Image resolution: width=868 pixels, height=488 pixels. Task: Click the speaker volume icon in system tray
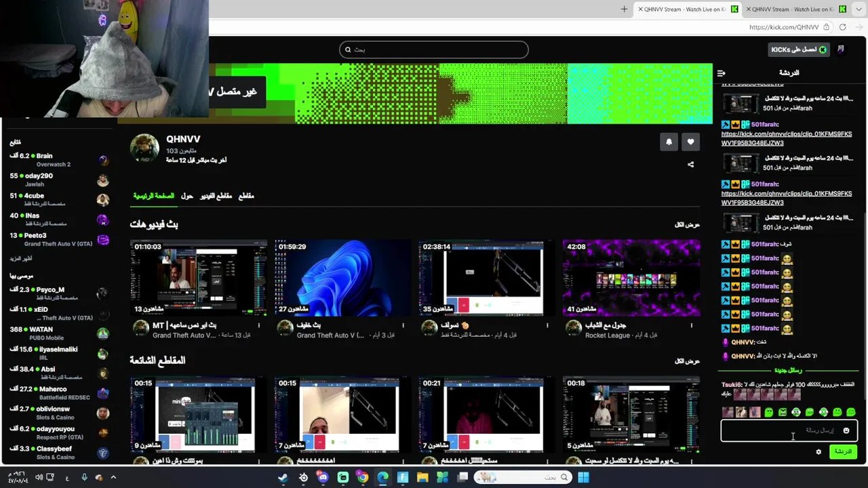39,477
